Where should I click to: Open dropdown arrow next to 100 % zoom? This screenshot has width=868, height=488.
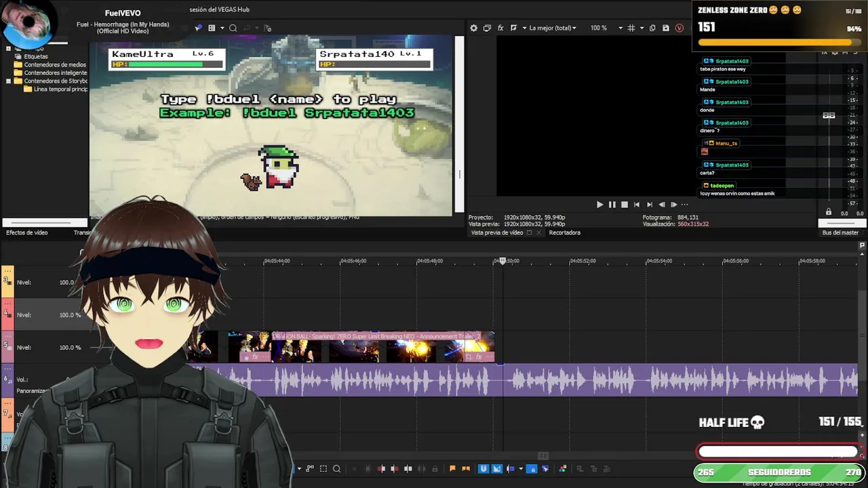coord(620,28)
